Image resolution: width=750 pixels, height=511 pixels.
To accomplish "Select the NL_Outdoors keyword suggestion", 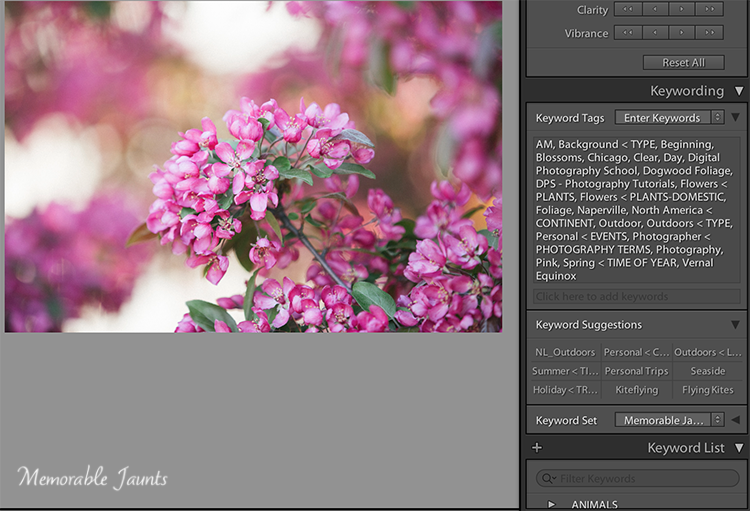I will [x=564, y=352].
